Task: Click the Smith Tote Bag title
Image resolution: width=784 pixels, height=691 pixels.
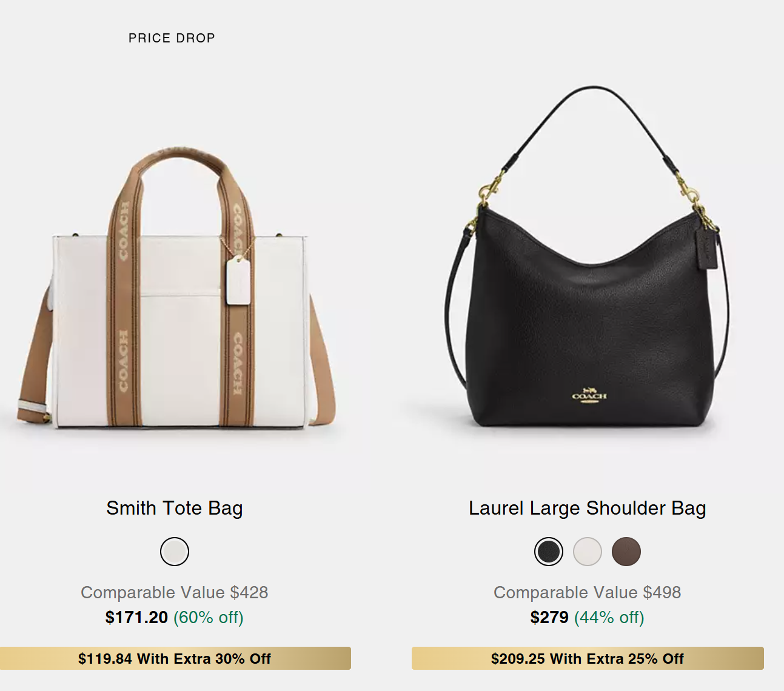Action: (x=175, y=508)
